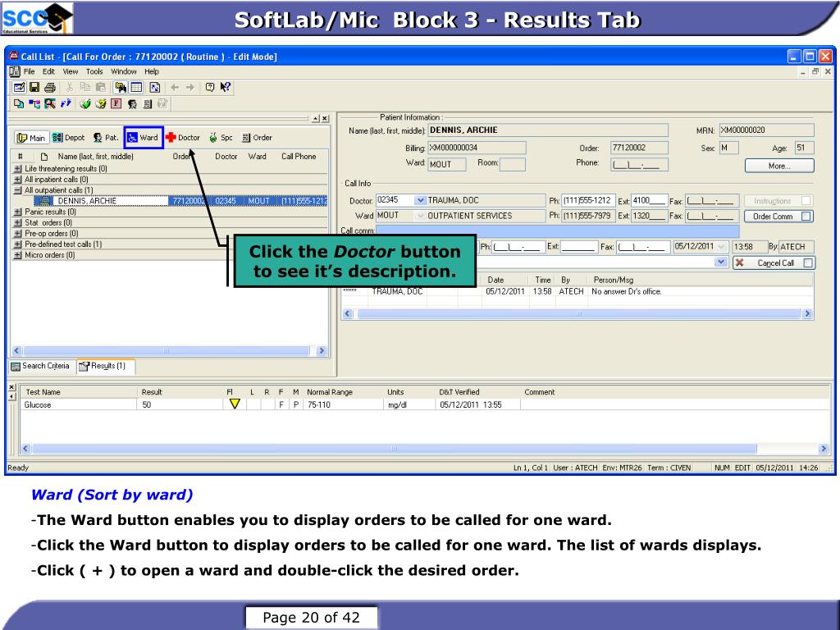840x630 pixels.
Task: Click the Save floppy disk icon
Action: point(34,87)
